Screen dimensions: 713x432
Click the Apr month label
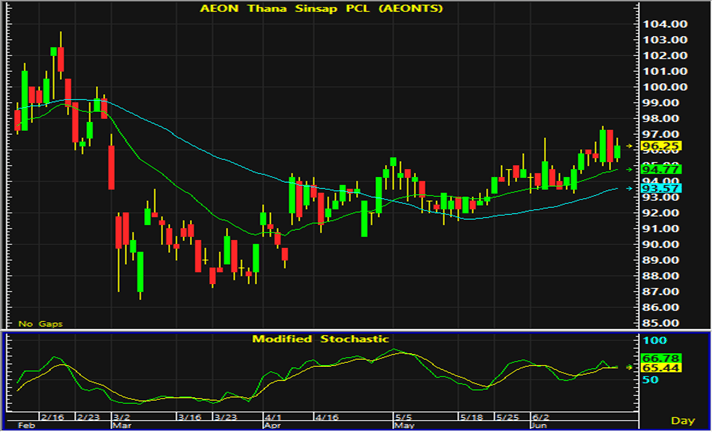(272, 426)
